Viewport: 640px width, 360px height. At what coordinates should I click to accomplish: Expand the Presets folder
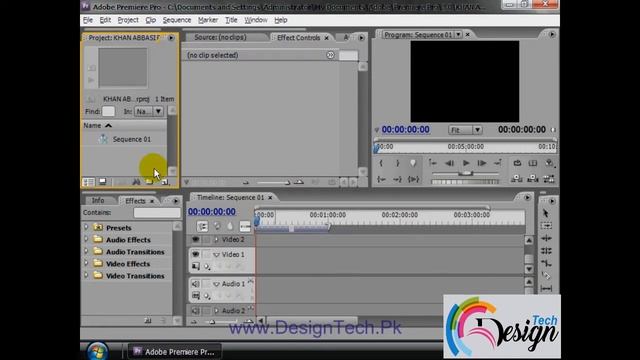pyautogui.click(x=86, y=227)
